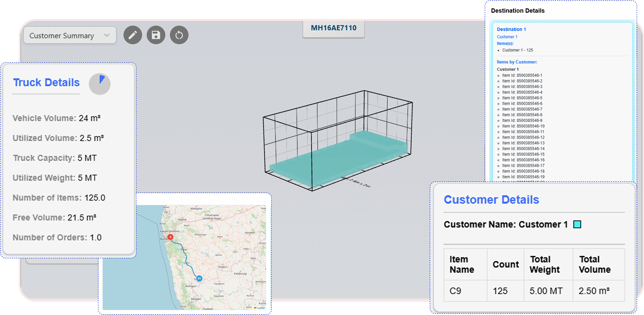Click the blue D1 destination marker
The width and height of the screenshot is (644, 315).
[x=199, y=278]
